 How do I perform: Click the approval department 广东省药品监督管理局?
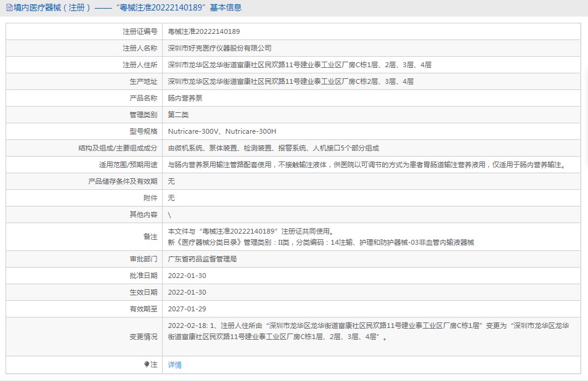click(202, 259)
